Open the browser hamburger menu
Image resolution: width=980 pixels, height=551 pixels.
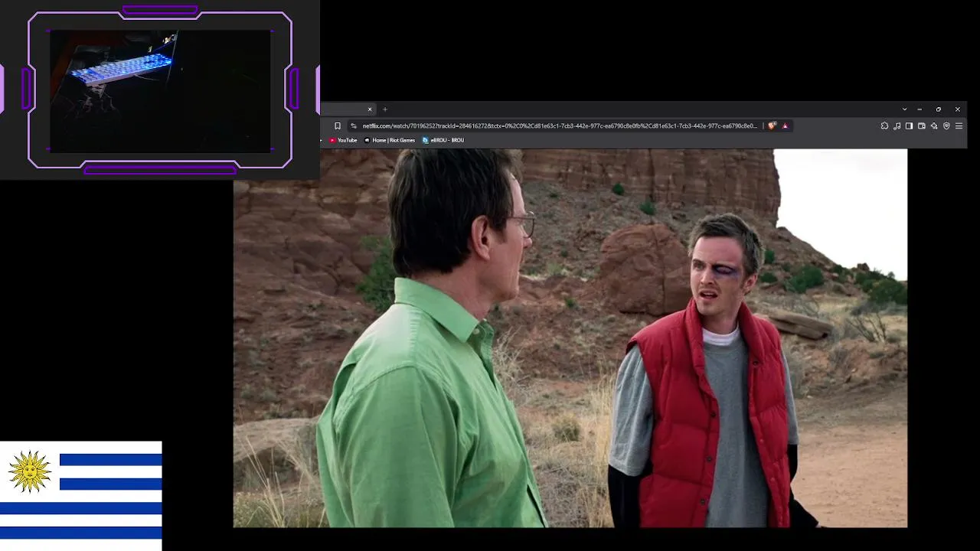[959, 126]
